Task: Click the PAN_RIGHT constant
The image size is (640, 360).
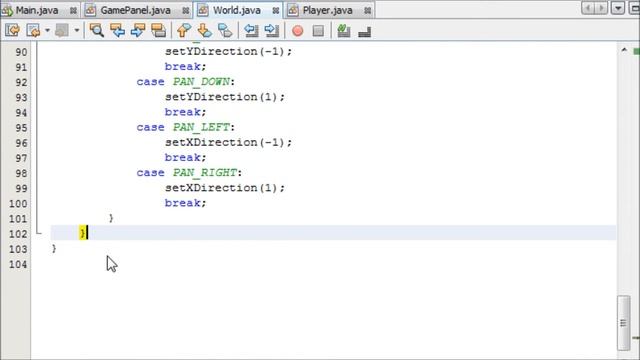Action: (x=204, y=173)
